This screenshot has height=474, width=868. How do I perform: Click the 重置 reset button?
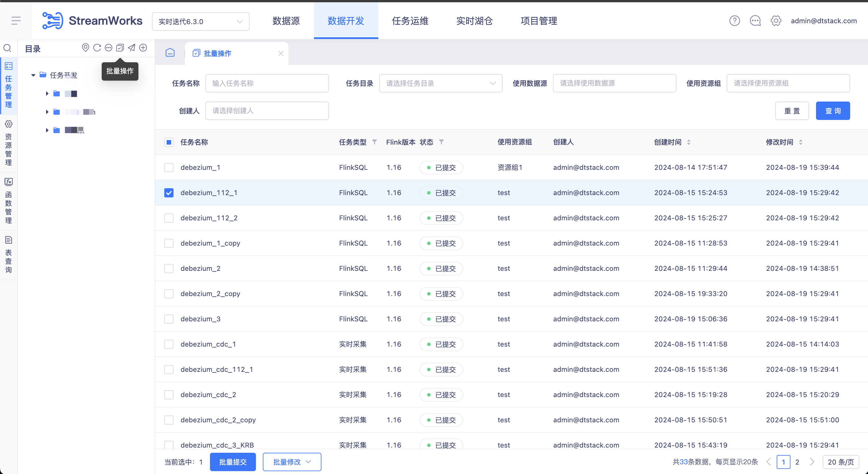(x=792, y=110)
